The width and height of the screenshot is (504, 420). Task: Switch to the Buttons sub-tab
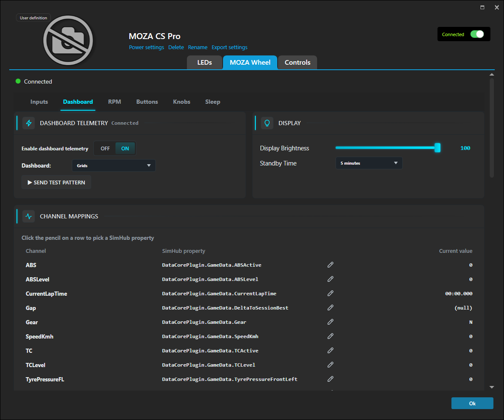(x=147, y=102)
